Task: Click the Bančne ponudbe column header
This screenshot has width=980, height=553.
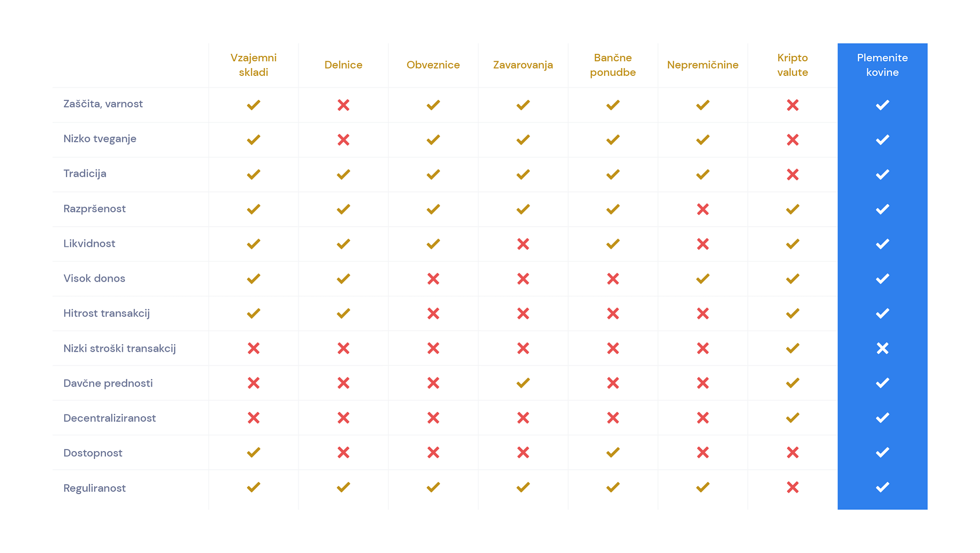Action: click(612, 65)
